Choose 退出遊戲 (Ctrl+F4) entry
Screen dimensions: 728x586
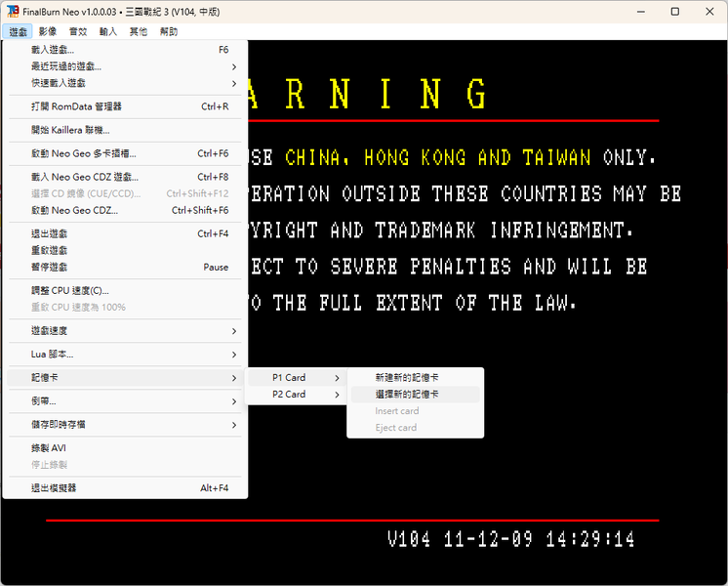pos(125,233)
